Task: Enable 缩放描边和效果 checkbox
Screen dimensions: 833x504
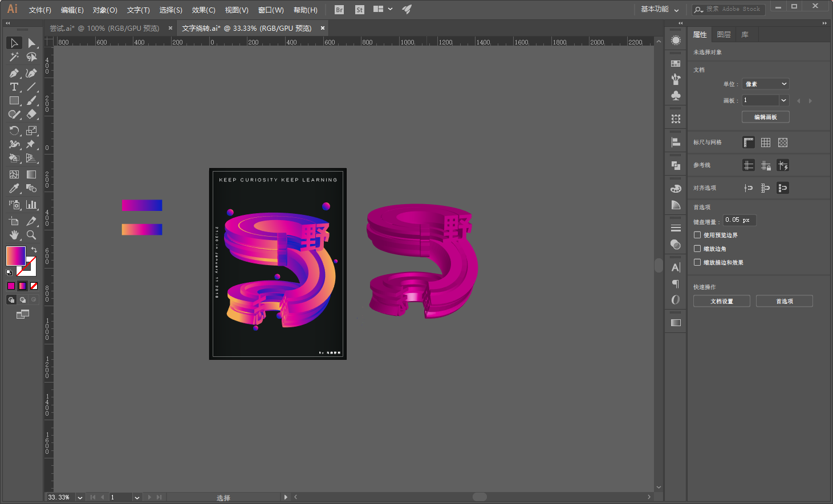Action: (x=697, y=262)
